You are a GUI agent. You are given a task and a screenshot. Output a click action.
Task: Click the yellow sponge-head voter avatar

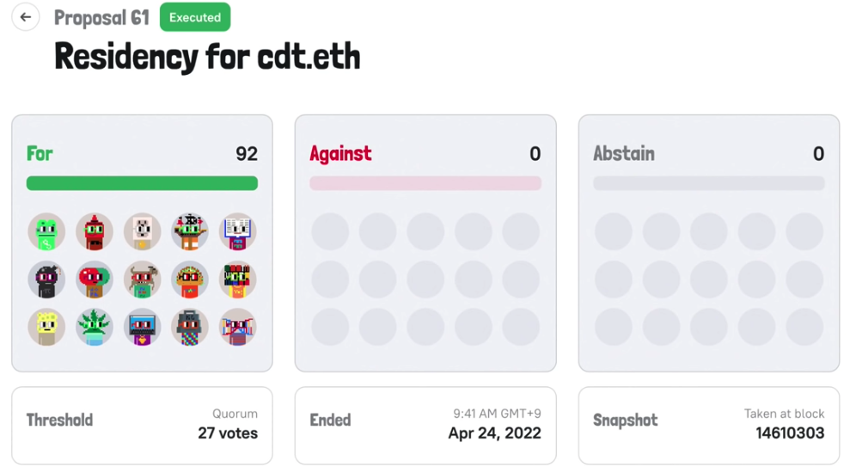(x=46, y=328)
